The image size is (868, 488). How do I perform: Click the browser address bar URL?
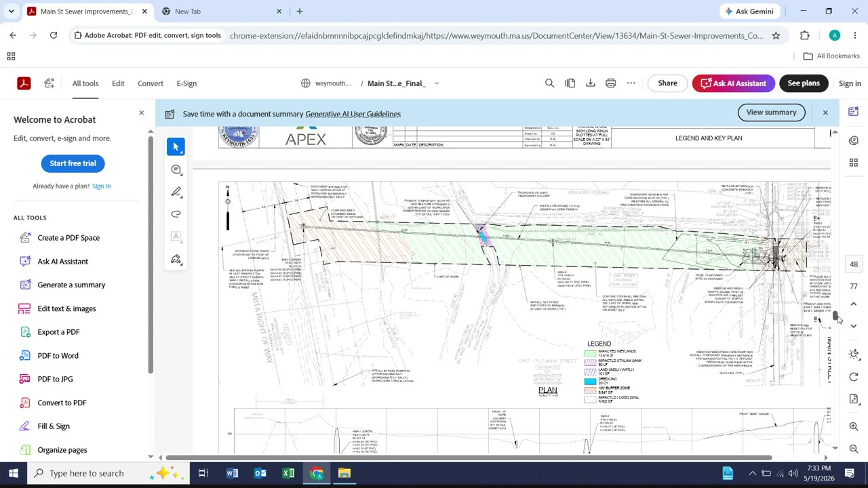(x=496, y=35)
